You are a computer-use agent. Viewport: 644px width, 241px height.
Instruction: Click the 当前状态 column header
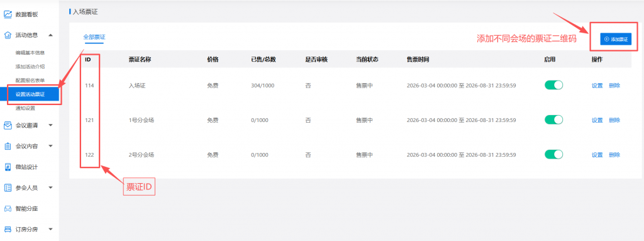(x=367, y=59)
